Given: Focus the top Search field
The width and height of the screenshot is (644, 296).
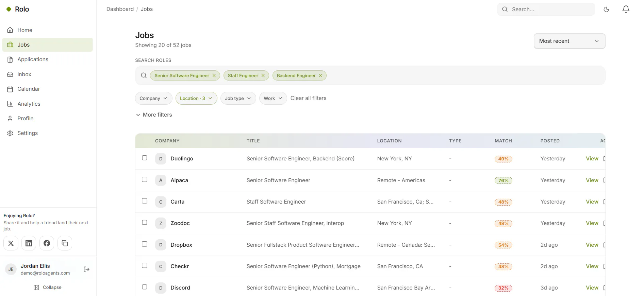Looking at the screenshot, I should pyautogui.click(x=546, y=9).
